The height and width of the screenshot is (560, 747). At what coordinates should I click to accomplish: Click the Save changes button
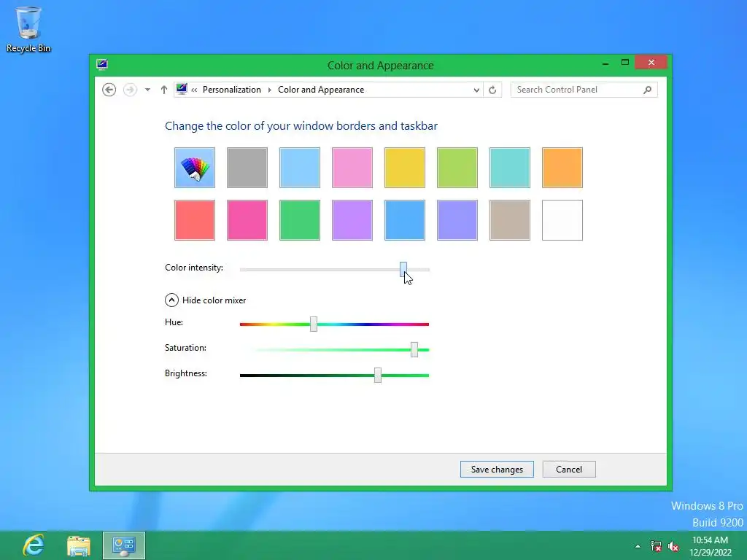point(497,469)
